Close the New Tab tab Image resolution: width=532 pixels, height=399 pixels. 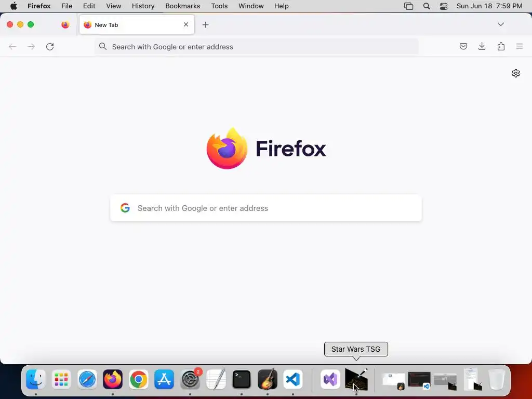point(186,24)
